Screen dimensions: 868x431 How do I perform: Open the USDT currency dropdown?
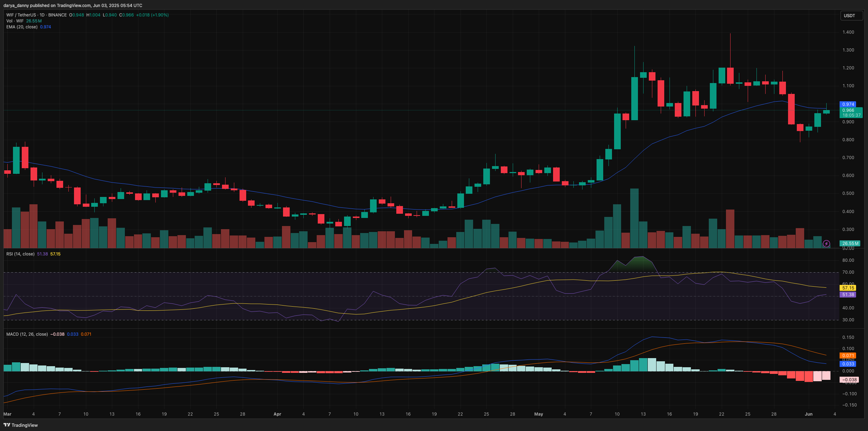pos(851,16)
